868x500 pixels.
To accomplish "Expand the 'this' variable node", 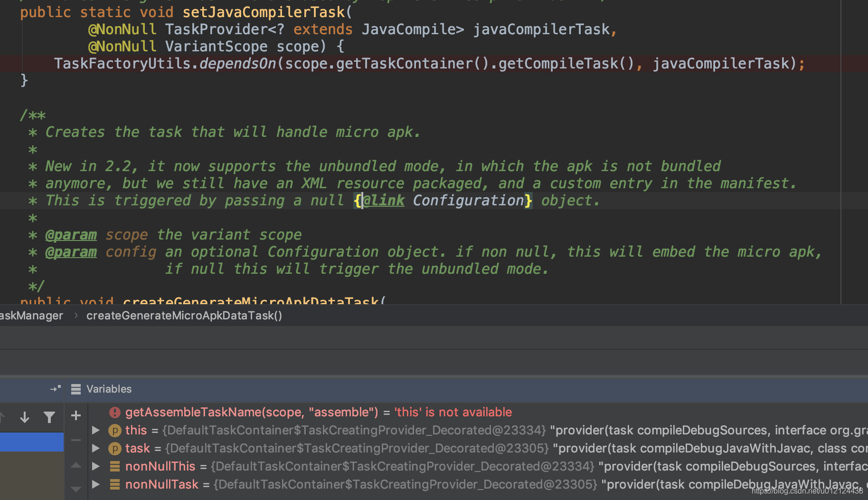I will [95, 430].
